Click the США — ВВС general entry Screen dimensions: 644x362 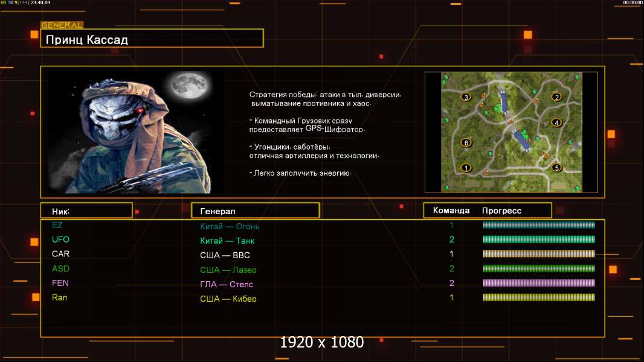(225, 255)
